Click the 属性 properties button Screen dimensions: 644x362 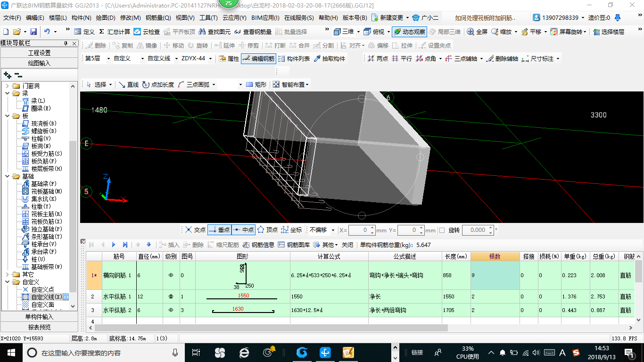tap(229, 58)
